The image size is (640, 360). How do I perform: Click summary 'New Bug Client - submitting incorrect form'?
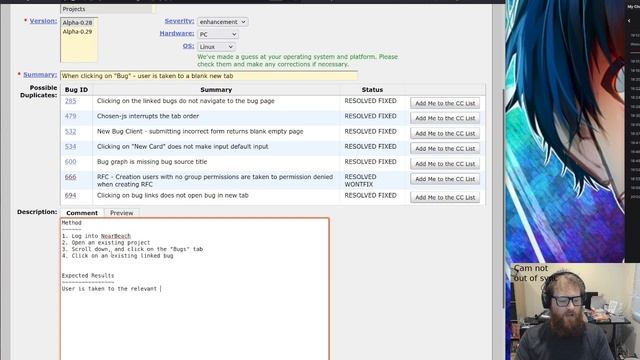(200, 131)
